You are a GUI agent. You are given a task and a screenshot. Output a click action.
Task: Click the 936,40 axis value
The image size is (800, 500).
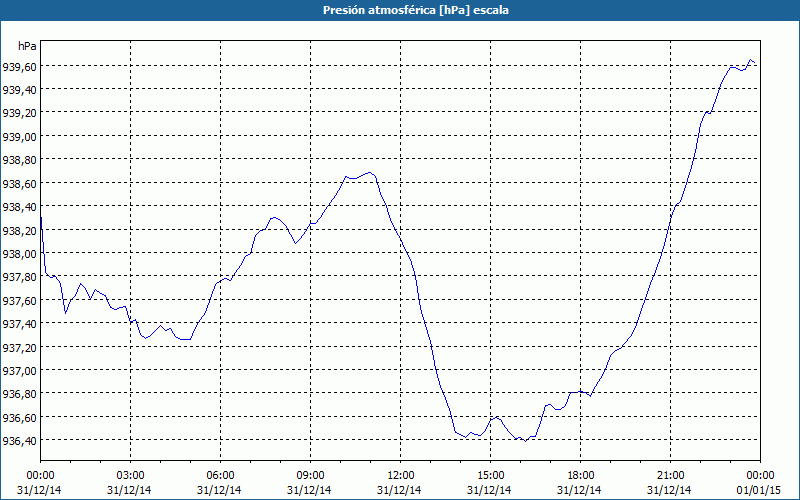click(19, 441)
